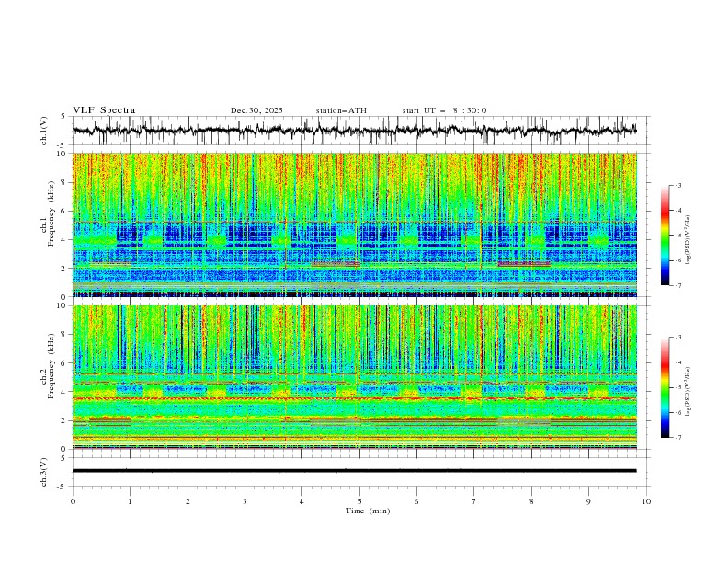Image resolution: width=728 pixels, height=563 pixels.
Task: Click the time axis tick label '9'
Action: 588,501
